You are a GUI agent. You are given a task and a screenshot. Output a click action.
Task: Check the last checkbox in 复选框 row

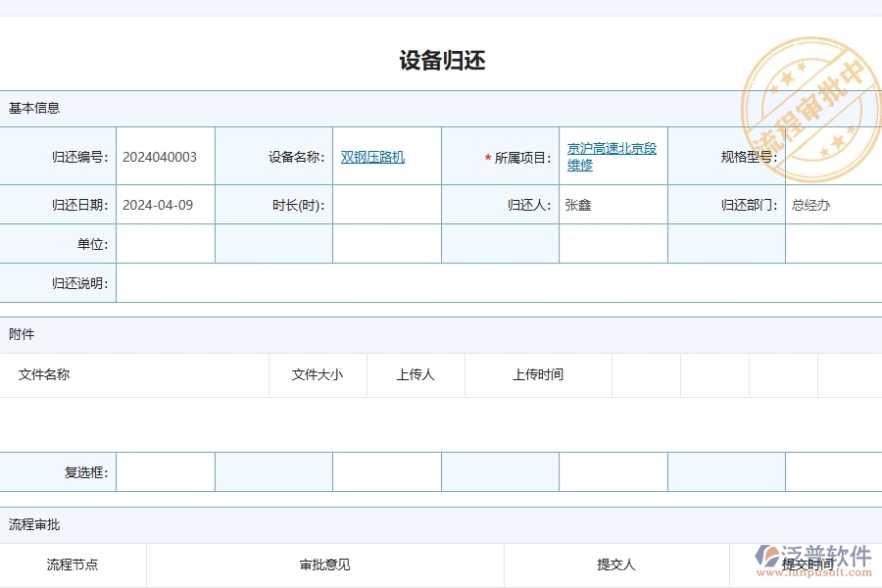pyautogui.click(x=833, y=471)
